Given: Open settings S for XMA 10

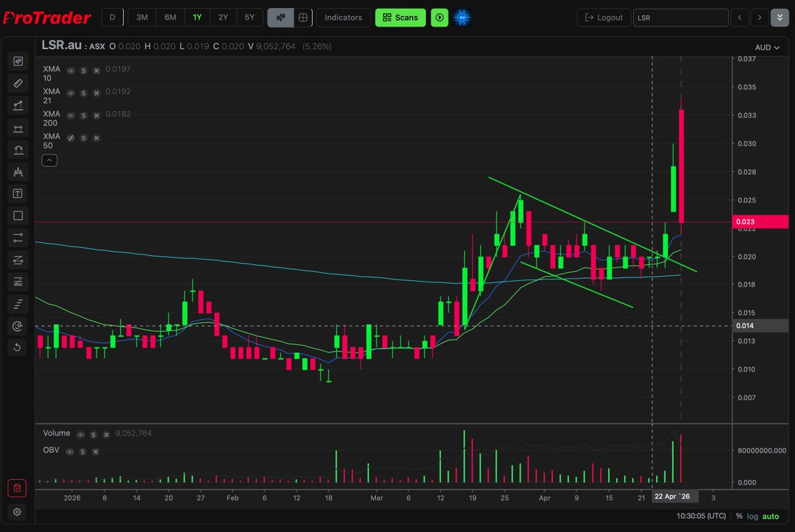Looking at the screenshot, I should 83,70.
